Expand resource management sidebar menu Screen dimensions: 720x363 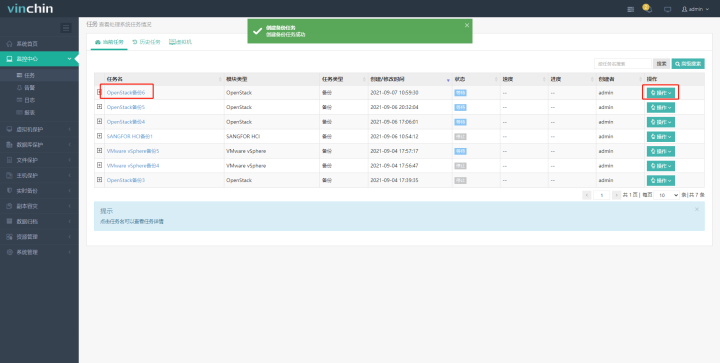[x=39, y=237]
